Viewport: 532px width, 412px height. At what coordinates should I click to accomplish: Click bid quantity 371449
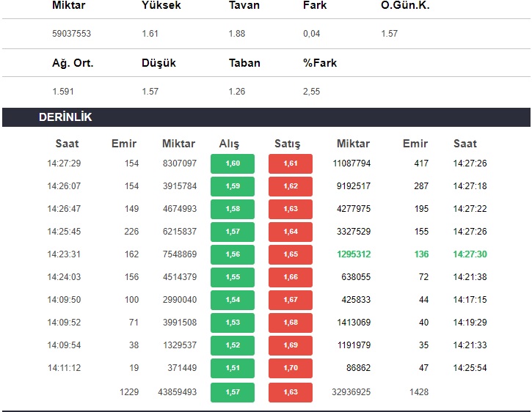click(182, 368)
